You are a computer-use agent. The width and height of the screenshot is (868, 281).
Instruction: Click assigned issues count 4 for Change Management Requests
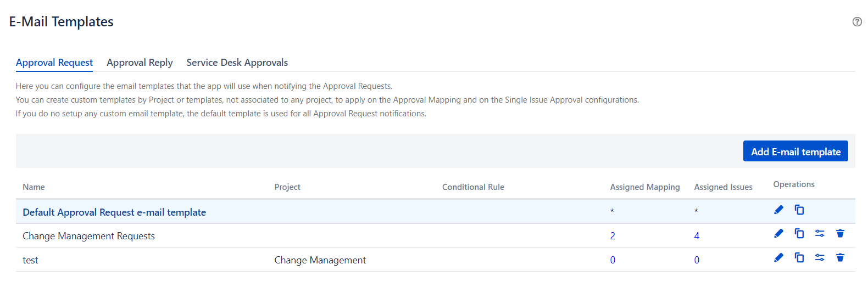tap(697, 236)
